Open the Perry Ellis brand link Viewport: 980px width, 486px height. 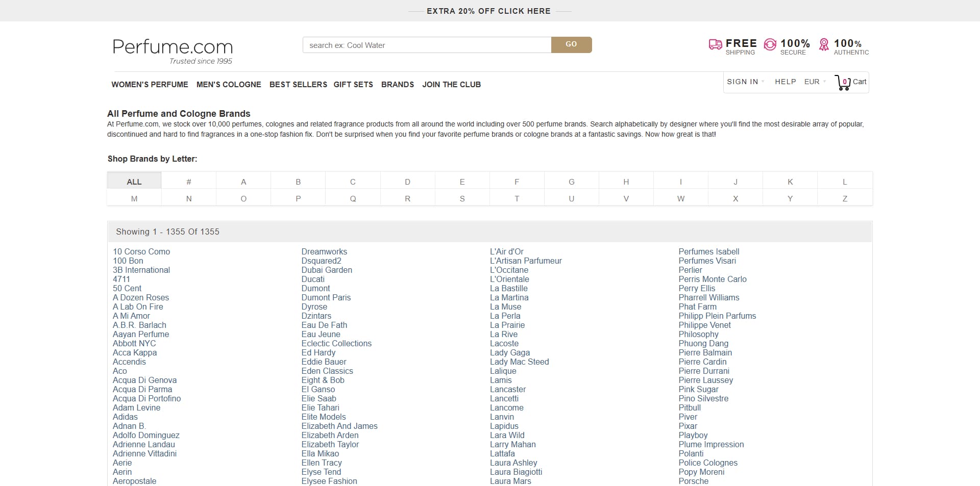(697, 288)
